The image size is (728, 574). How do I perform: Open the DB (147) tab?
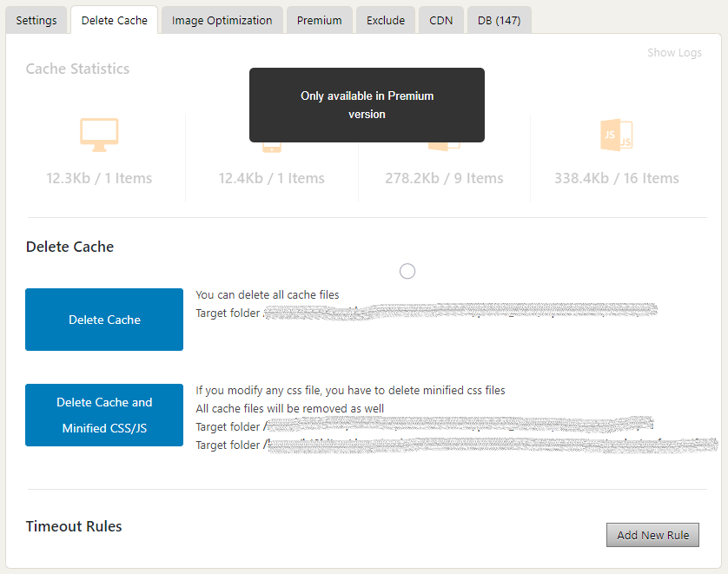[x=499, y=20]
